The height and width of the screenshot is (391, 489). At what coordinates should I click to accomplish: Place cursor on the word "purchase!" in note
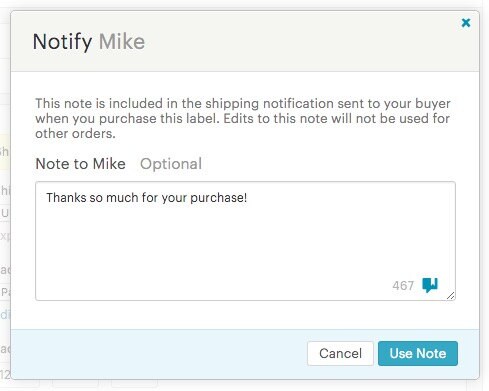(x=219, y=198)
